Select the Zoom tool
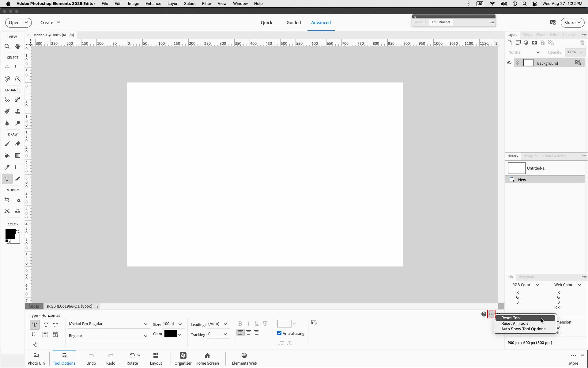 click(7, 47)
